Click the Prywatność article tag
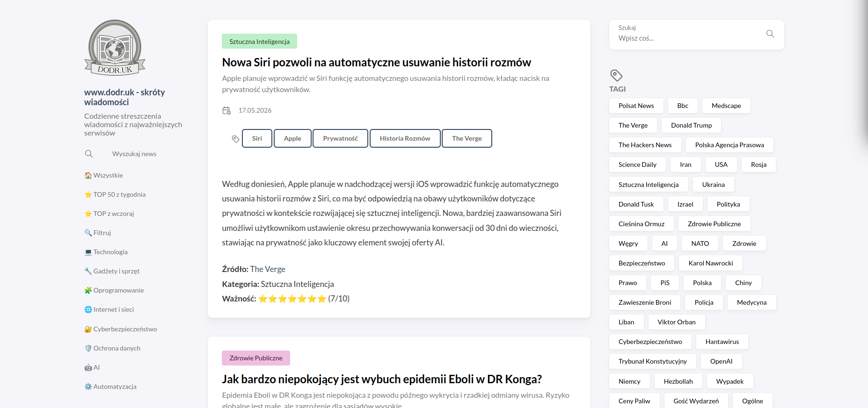This screenshot has width=868, height=408. coord(340,138)
